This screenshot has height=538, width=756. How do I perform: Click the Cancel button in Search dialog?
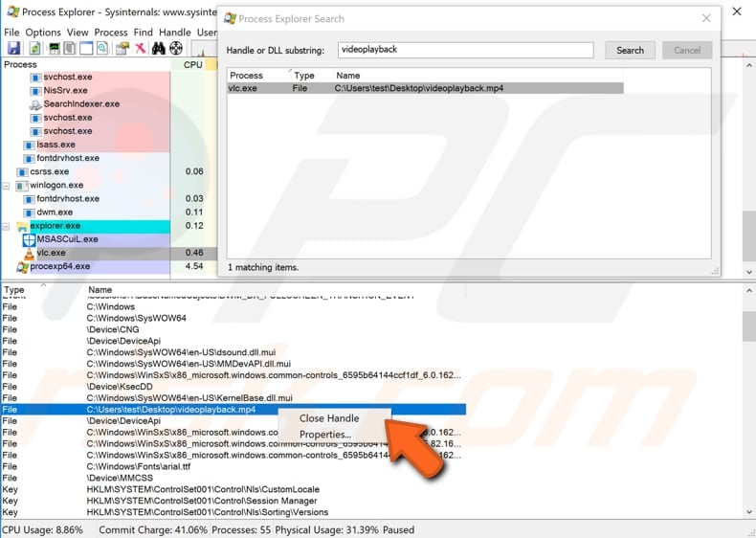[x=687, y=50]
